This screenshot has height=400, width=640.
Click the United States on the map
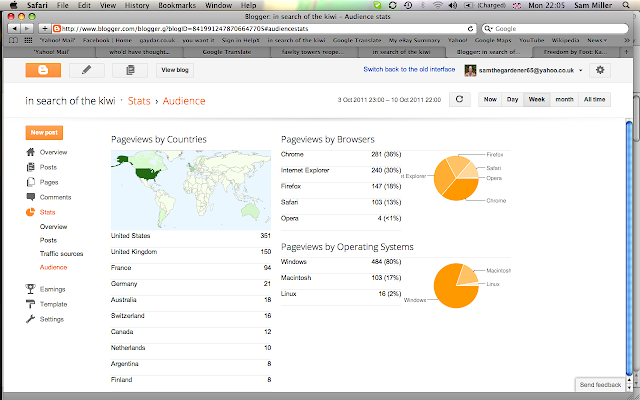click(x=149, y=174)
